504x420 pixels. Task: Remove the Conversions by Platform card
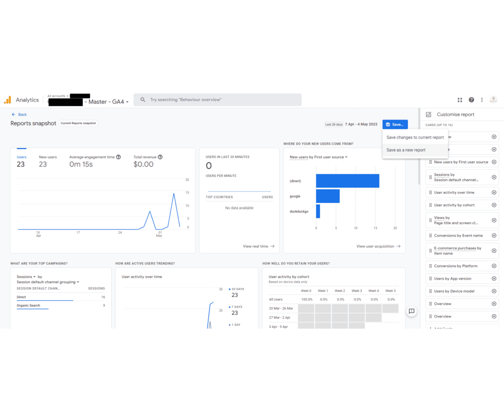(494, 265)
